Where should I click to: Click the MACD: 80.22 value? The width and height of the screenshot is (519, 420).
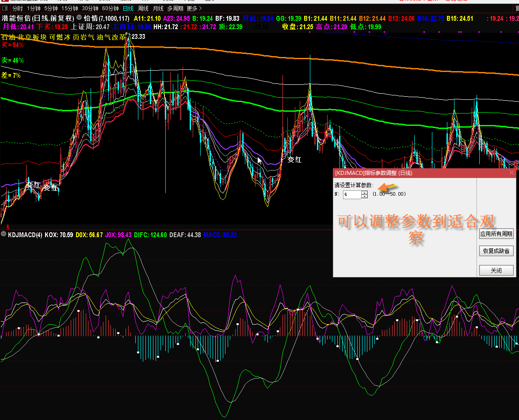(220, 235)
